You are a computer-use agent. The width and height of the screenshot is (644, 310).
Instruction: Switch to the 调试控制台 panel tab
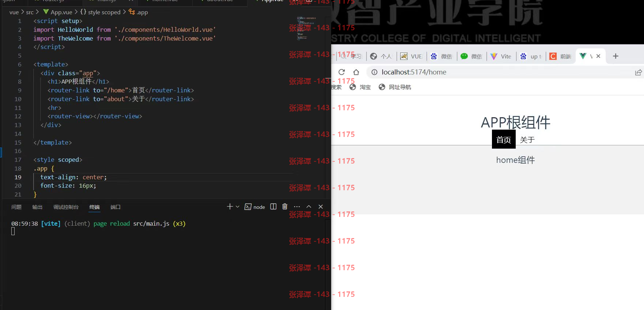point(66,207)
